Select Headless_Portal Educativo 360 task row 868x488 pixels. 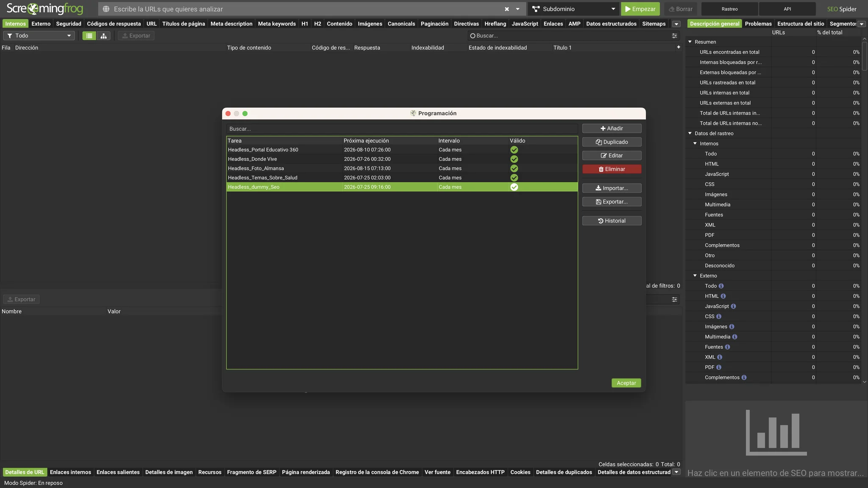coord(402,150)
